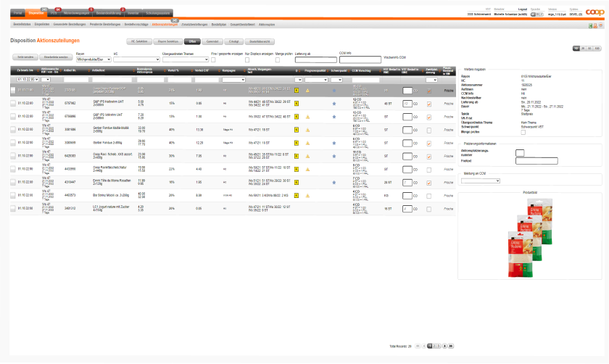Click into the Freitext input field
The image size is (609, 364).
click(x=536, y=161)
